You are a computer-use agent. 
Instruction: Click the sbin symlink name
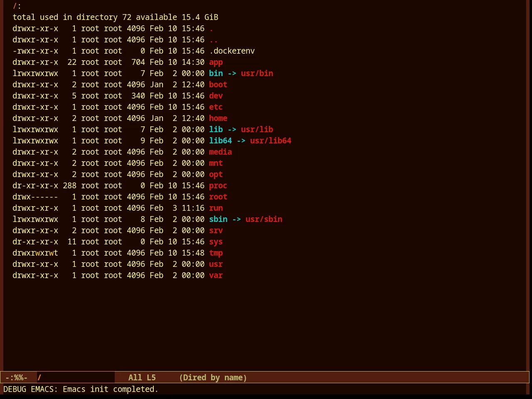(x=218, y=219)
